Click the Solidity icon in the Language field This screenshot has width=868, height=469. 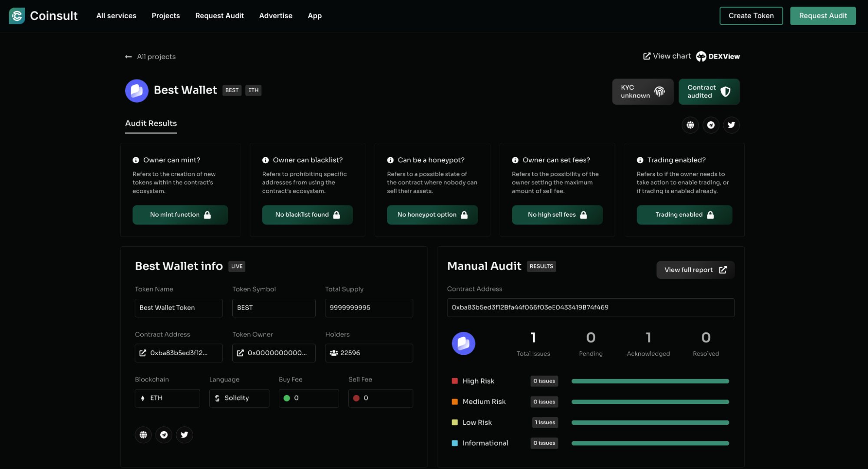coord(217,398)
